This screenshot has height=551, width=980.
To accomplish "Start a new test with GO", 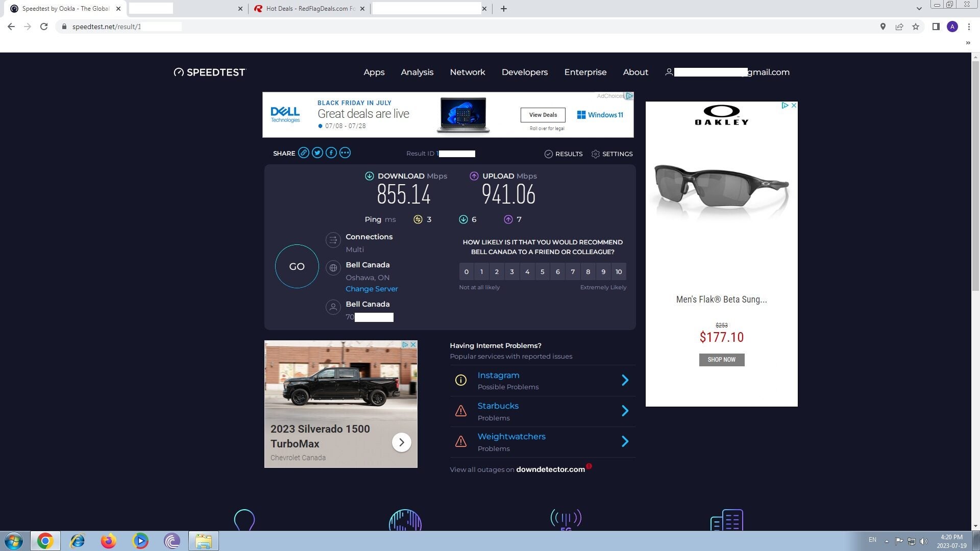I will (x=297, y=266).
